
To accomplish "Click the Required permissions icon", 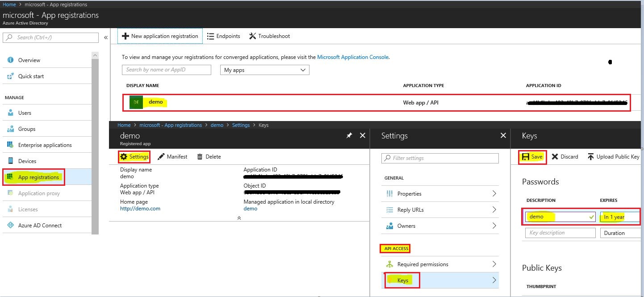I will pos(389,264).
